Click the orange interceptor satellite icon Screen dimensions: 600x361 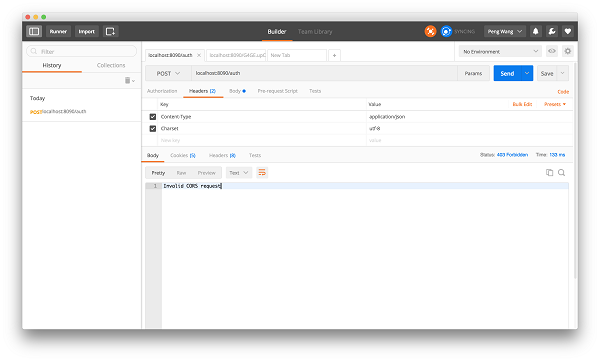[430, 31]
